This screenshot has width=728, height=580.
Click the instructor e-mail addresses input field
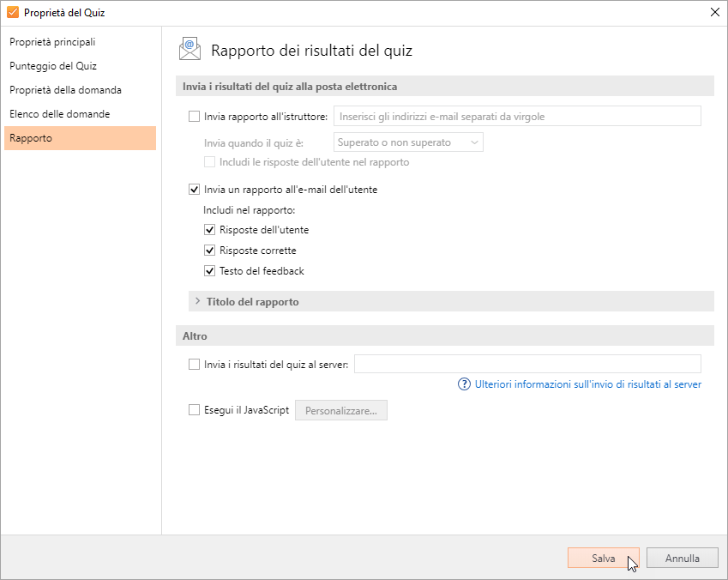[x=516, y=117]
